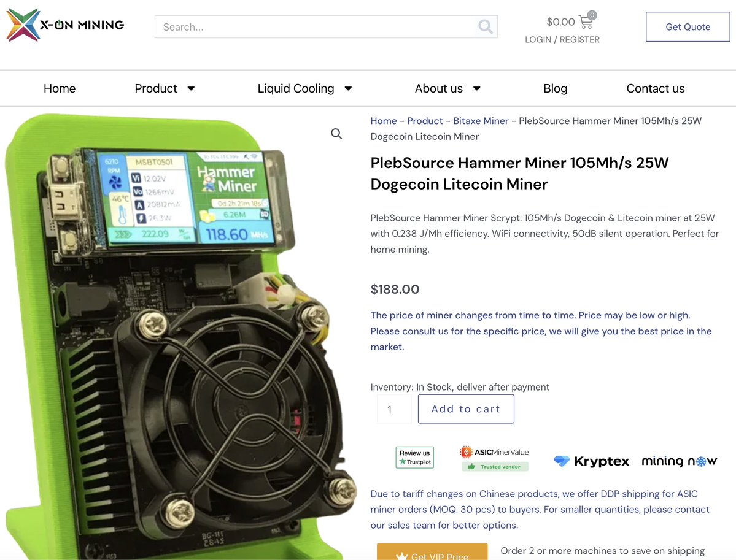Click the Product breadcrumb link
Image resolution: width=736 pixels, height=560 pixels.
tap(425, 121)
